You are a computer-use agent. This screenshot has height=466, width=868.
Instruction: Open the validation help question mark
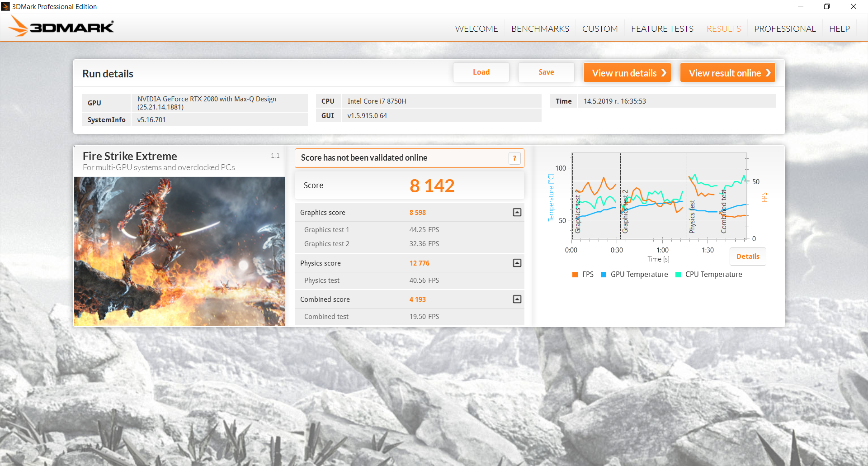[x=514, y=158]
